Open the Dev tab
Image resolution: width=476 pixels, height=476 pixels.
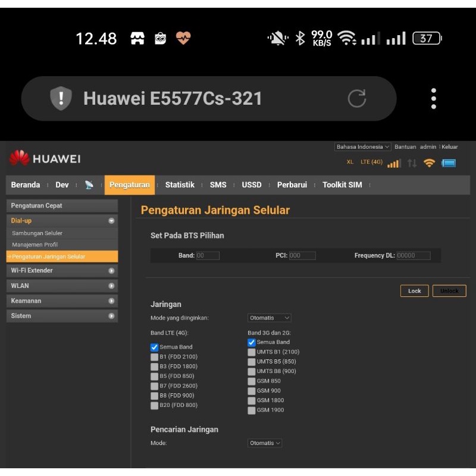tap(62, 184)
